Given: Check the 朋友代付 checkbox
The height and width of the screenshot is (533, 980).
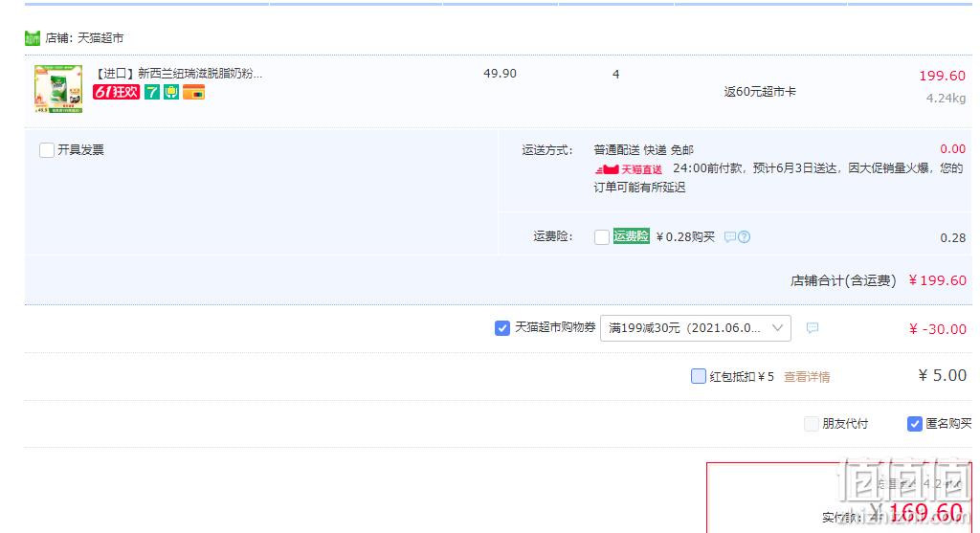Looking at the screenshot, I should pyautogui.click(x=812, y=424).
